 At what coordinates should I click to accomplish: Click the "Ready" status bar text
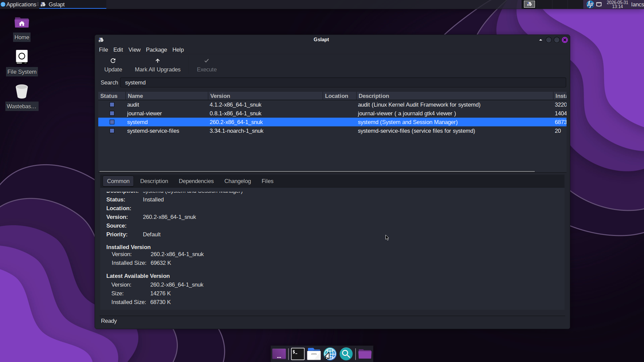pos(109,321)
